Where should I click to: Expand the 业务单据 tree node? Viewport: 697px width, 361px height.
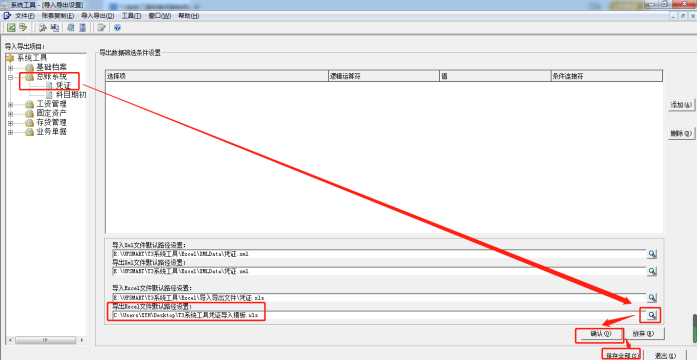click(x=10, y=132)
